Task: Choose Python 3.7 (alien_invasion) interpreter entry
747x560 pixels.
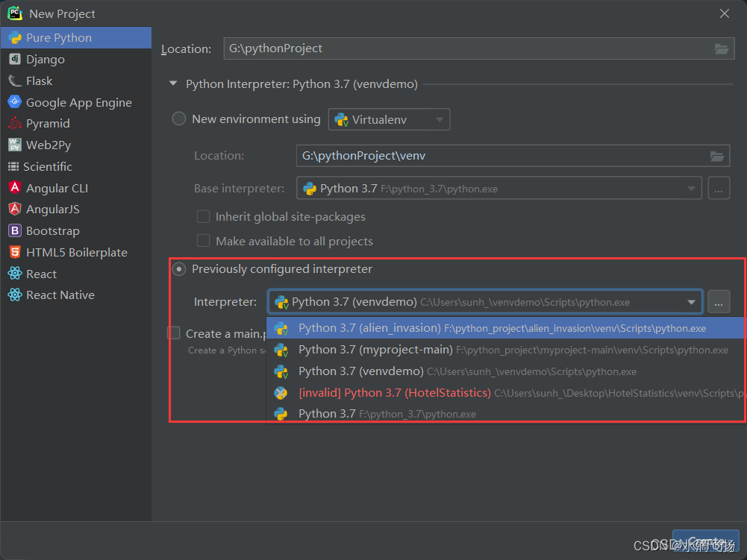Action: 505,328
